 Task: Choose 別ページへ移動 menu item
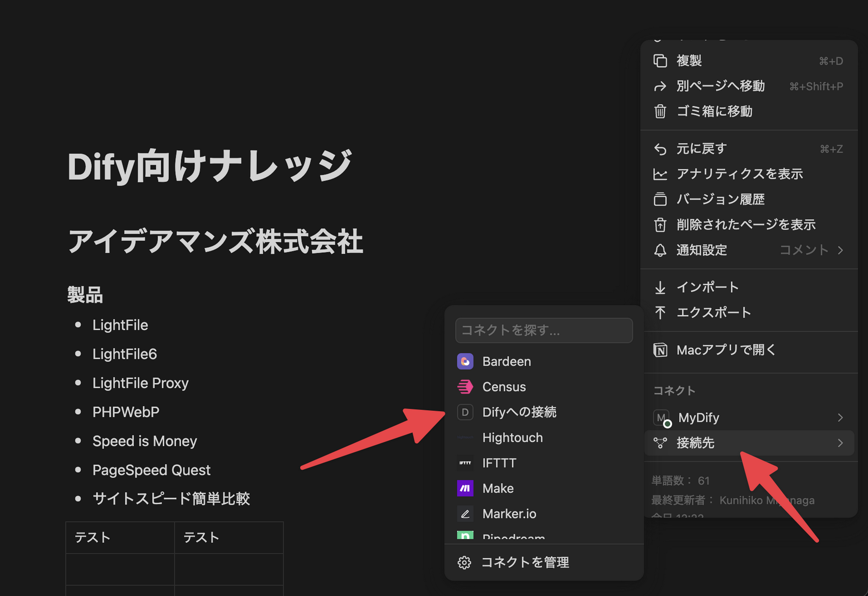point(749,86)
